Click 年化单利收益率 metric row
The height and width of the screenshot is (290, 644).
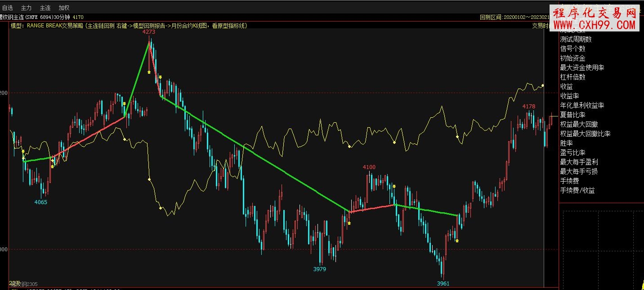point(582,105)
